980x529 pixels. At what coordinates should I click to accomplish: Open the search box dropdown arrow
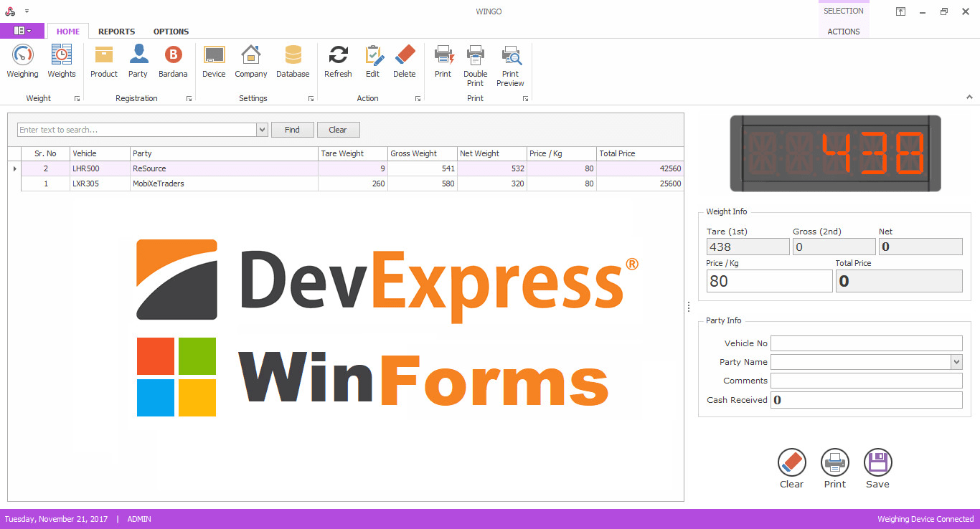pos(261,129)
